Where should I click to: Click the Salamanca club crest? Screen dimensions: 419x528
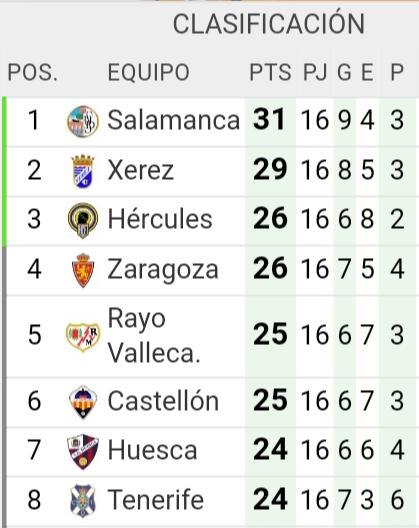83,121
